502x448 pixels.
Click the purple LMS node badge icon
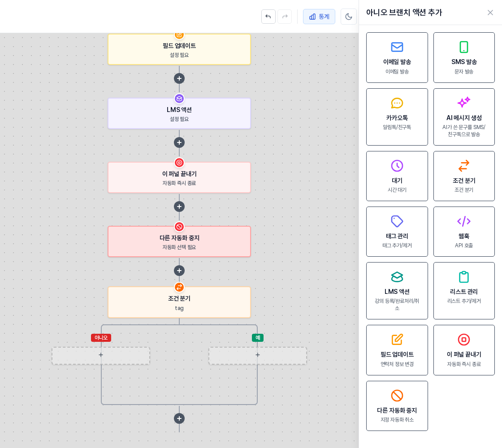(x=179, y=99)
